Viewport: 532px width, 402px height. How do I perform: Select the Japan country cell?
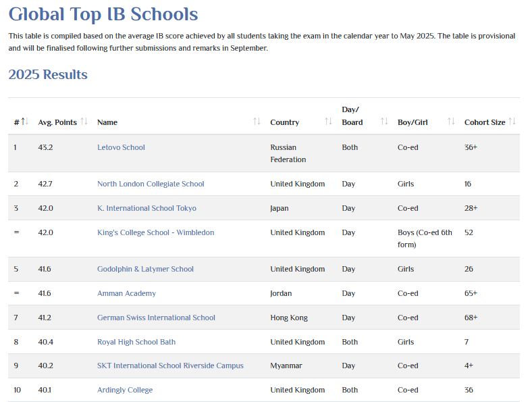280,208
